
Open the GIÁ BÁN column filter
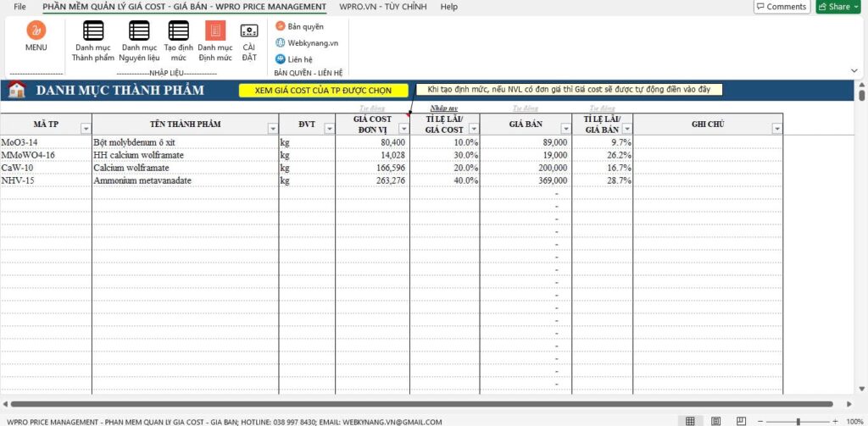[x=565, y=129]
